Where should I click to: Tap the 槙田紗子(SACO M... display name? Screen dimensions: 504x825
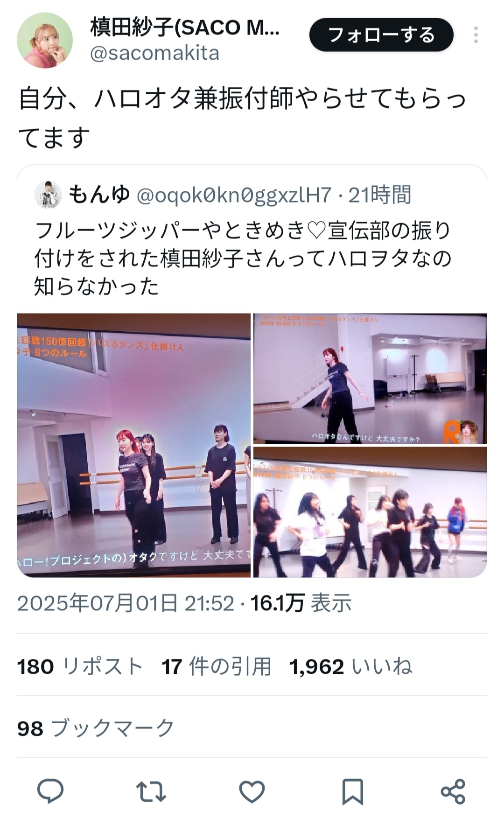(x=185, y=28)
